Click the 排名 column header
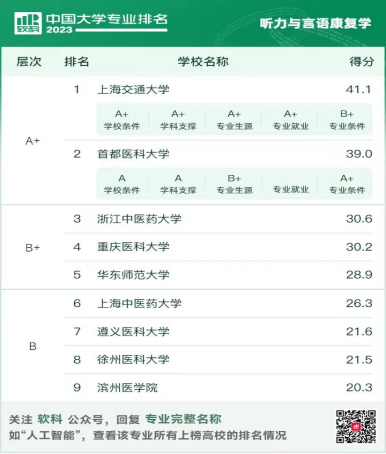 pyautogui.click(x=77, y=62)
